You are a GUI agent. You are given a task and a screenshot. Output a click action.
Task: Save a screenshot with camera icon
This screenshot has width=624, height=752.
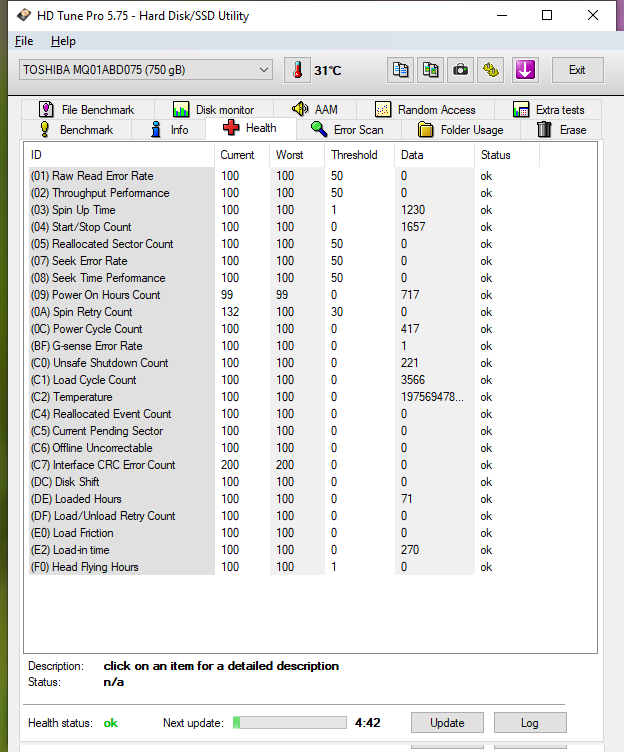(x=460, y=70)
